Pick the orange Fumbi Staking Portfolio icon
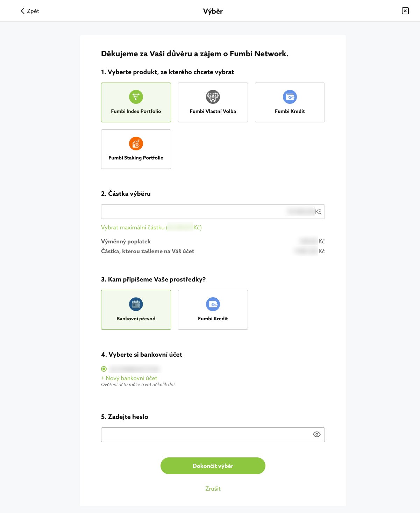420x513 pixels. pos(136,143)
